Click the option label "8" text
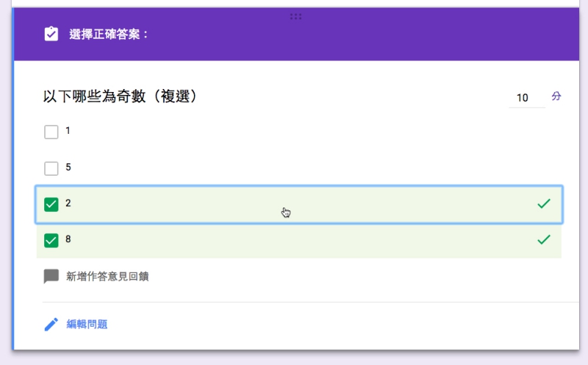The image size is (588, 365). tap(68, 239)
